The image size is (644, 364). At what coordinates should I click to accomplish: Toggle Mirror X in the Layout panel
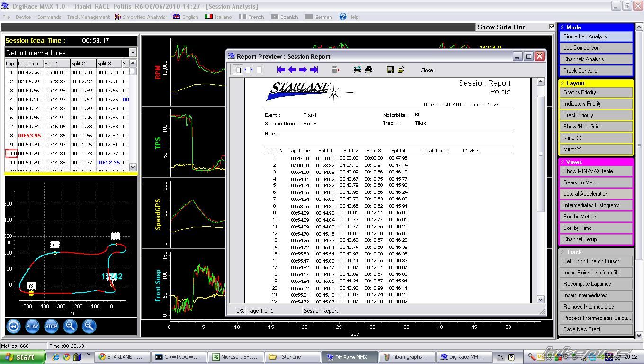pyautogui.click(x=596, y=138)
